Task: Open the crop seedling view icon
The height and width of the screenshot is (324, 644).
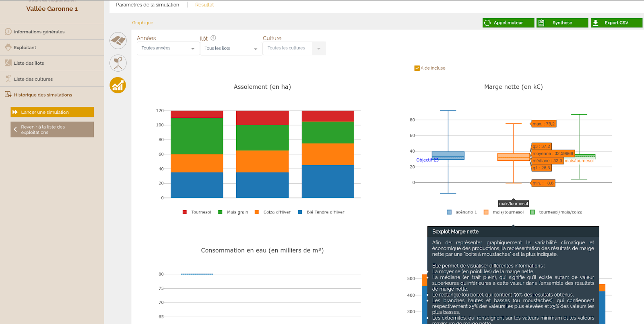Action: click(x=118, y=63)
